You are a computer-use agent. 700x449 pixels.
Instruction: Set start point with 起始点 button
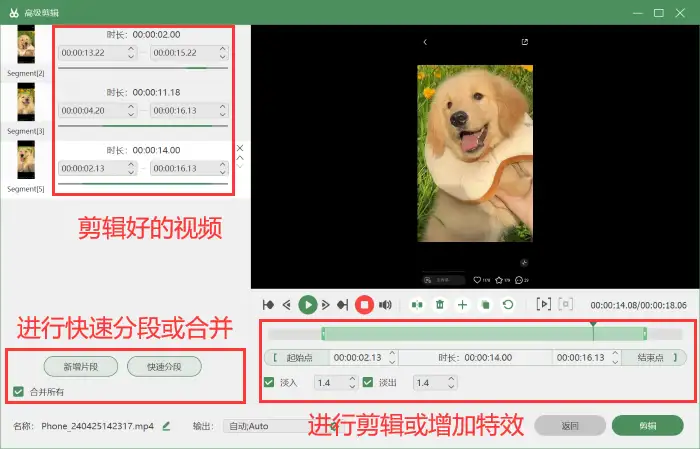296,358
